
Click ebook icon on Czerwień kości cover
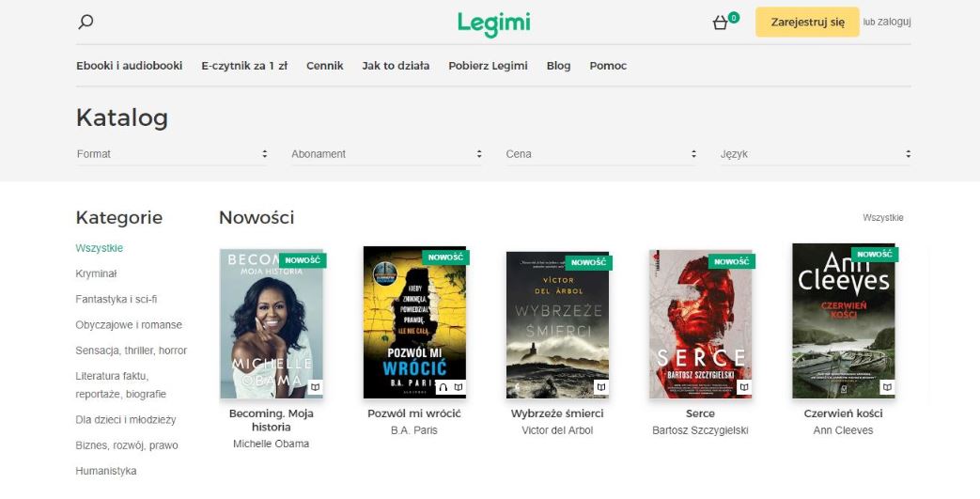tap(887, 387)
